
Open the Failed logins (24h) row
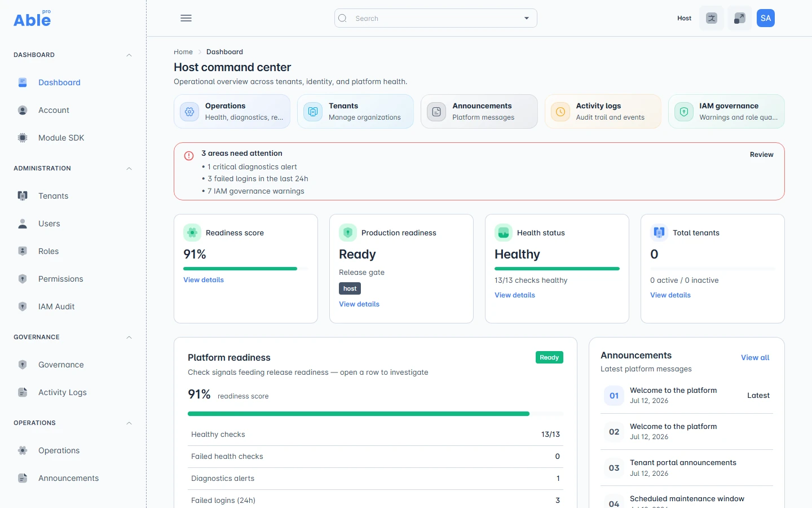coord(376,500)
